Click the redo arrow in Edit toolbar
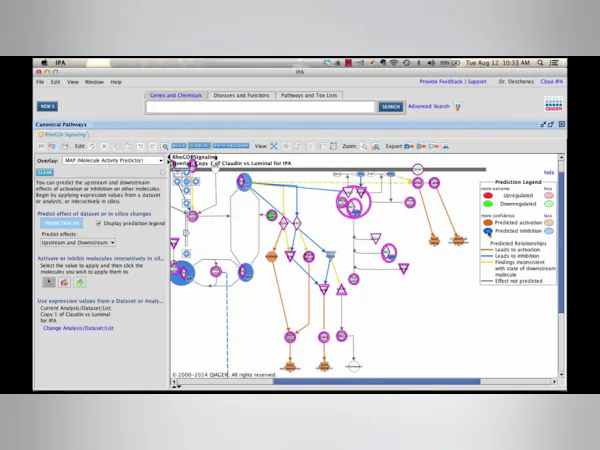 coord(152,146)
